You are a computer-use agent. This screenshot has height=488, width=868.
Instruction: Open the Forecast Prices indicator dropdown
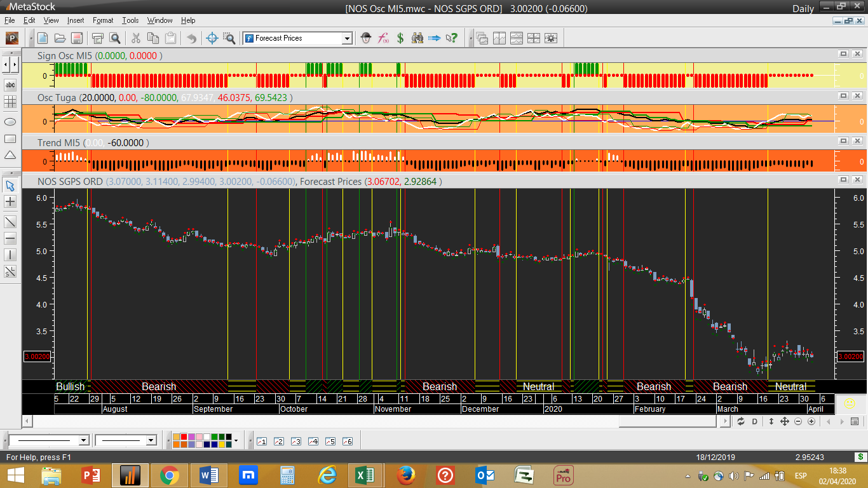tap(347, 38)
